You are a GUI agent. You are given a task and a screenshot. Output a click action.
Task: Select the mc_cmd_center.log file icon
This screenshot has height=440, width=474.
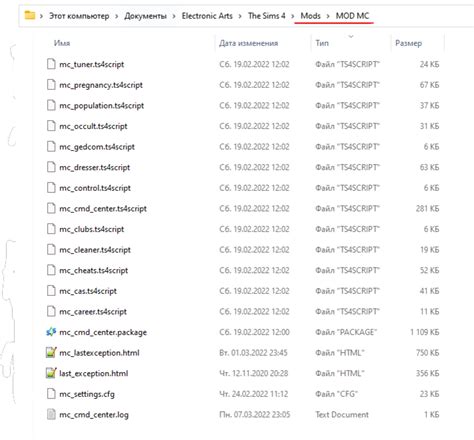[51, 415]
